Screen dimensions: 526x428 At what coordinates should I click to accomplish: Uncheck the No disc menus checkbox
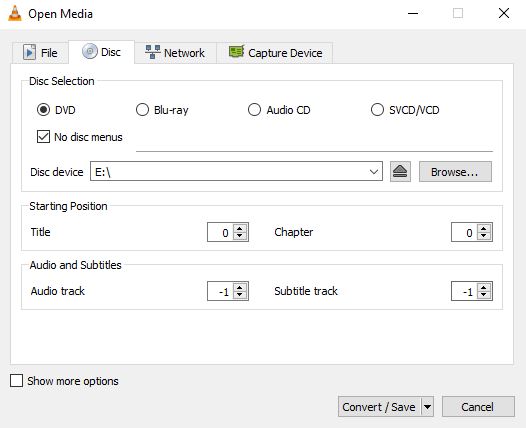pyautogui.click(x=43, y=137)
